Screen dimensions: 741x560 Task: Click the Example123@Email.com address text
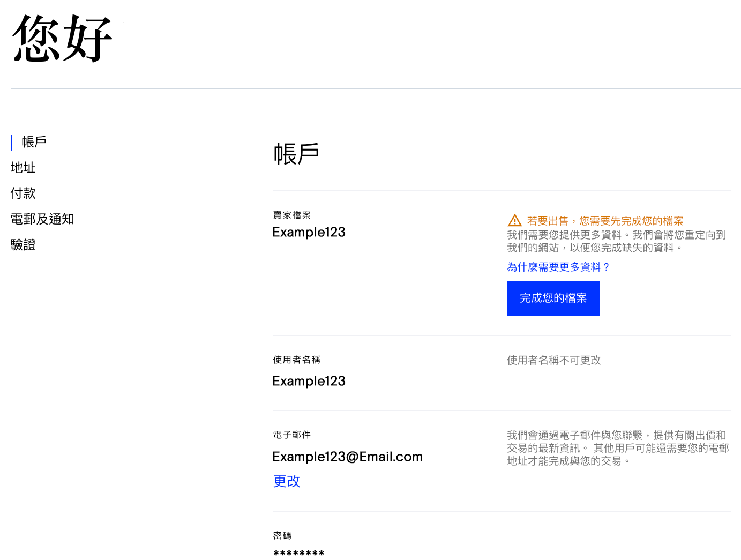[347, 457]
